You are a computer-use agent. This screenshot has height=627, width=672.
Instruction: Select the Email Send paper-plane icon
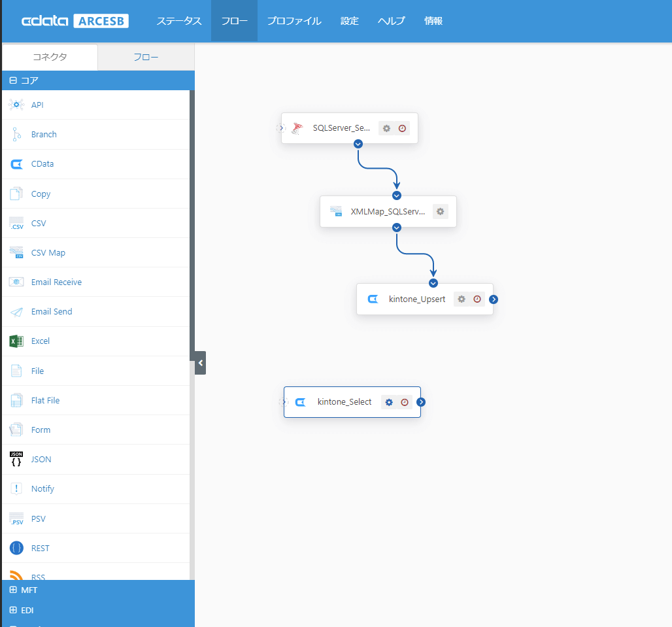pyautogui.click(x=16, y=312)
